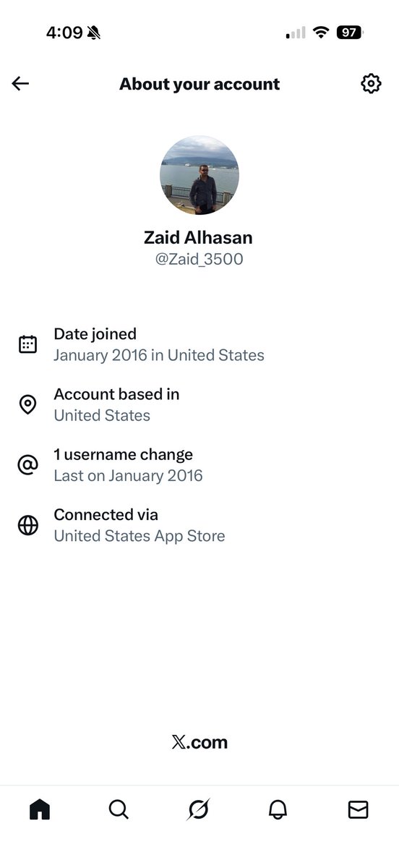
Task: Open settings via the gear icon
Action: [371, 83]
